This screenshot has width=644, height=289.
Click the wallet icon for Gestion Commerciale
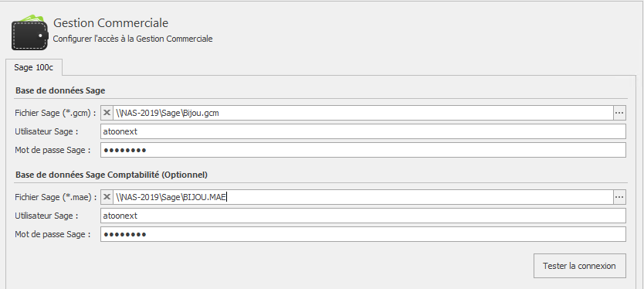point(29,33)
